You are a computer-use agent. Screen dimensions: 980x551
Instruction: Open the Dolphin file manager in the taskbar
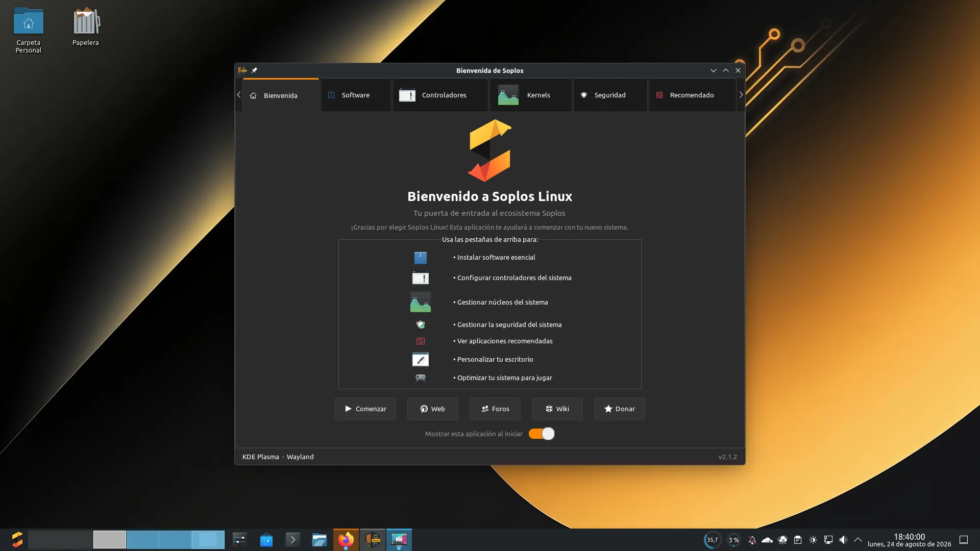coord(320,540)
